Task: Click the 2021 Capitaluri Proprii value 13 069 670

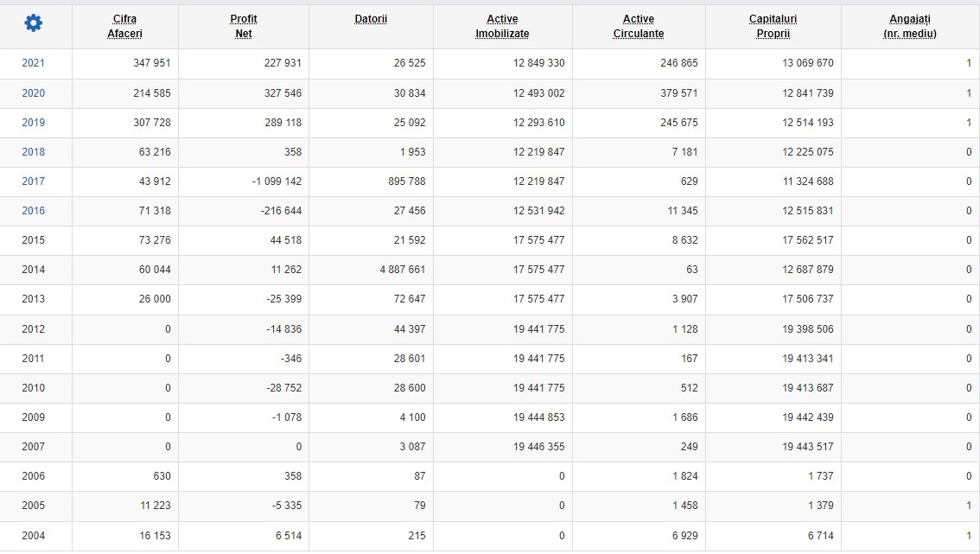Action: click(x=807, y=63)
